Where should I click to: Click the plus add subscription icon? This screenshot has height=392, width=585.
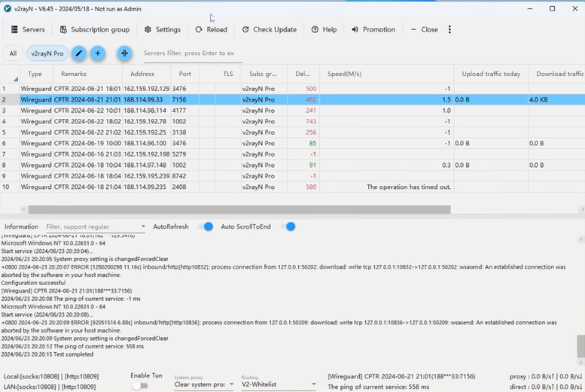point(98,53)
